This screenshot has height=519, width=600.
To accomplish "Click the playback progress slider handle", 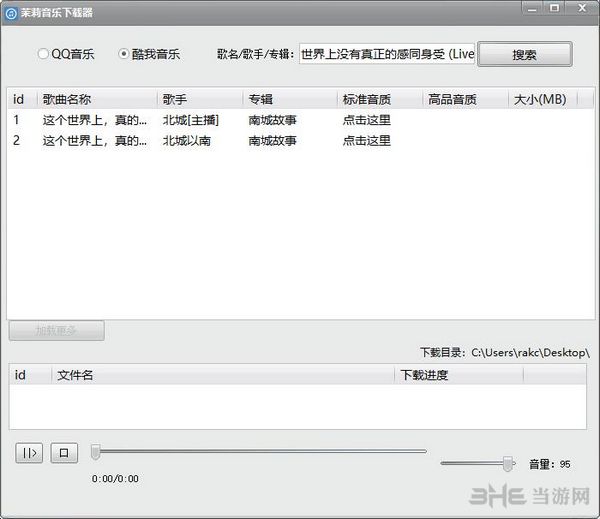I will click(x=95, y=452).
